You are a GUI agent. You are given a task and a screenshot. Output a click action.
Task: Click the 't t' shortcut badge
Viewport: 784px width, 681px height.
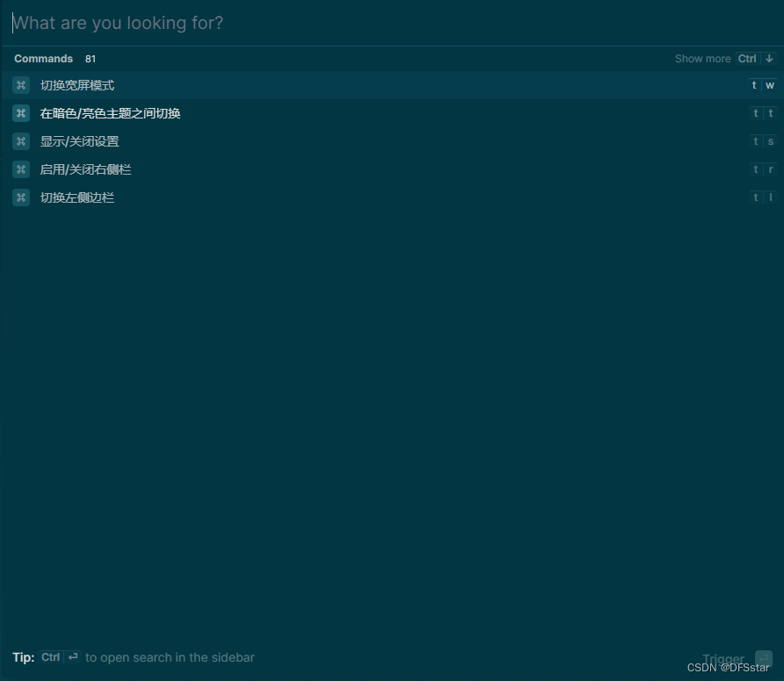[763, 113]
